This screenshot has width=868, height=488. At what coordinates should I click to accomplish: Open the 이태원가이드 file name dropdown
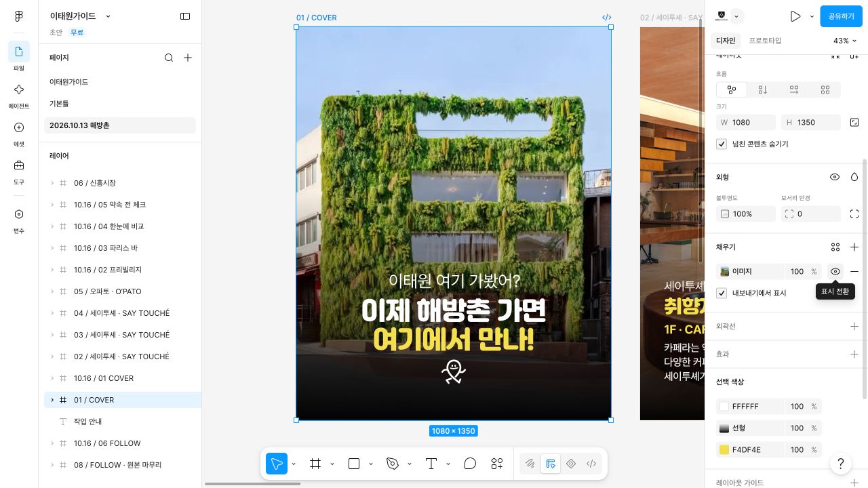[x=108, y=16]
